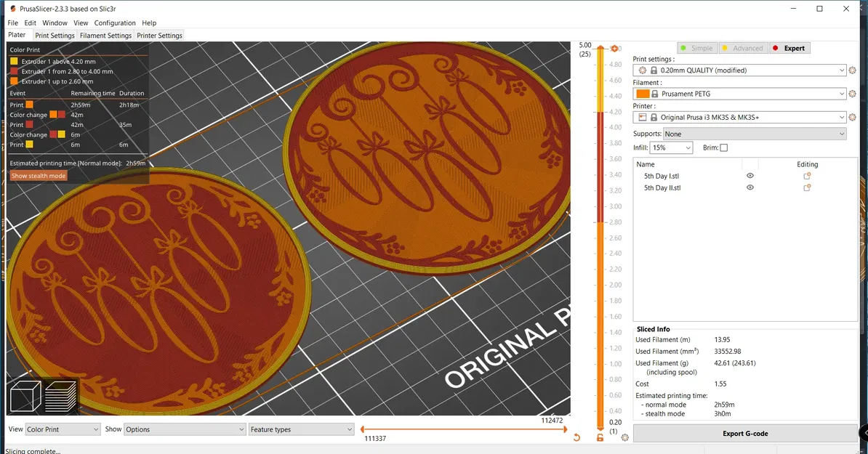Select Simple mode
The height and width of the screenshot is (454, 868).
(697, 48)
